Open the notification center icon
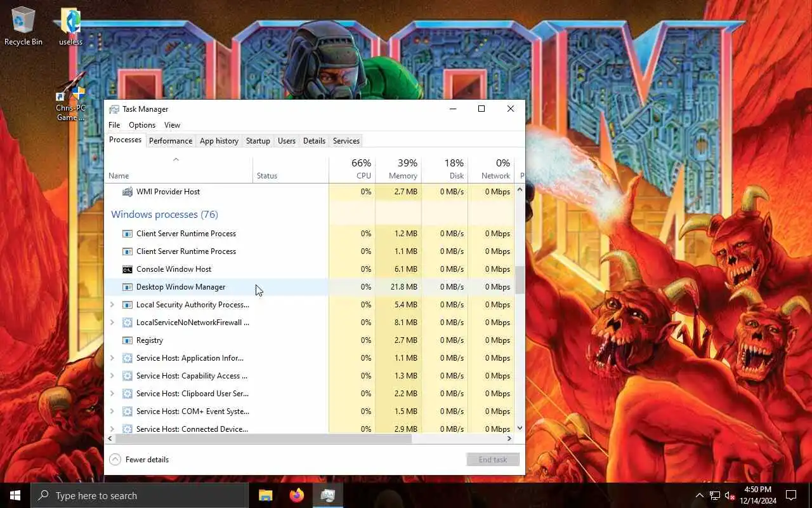 [x=791, y=495]
